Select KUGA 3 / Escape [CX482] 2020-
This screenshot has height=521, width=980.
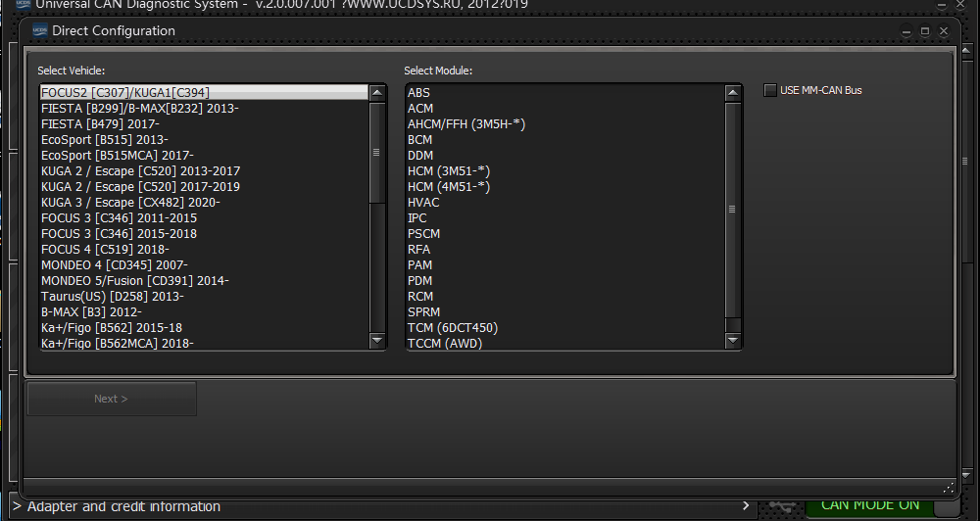click(205, 203)
